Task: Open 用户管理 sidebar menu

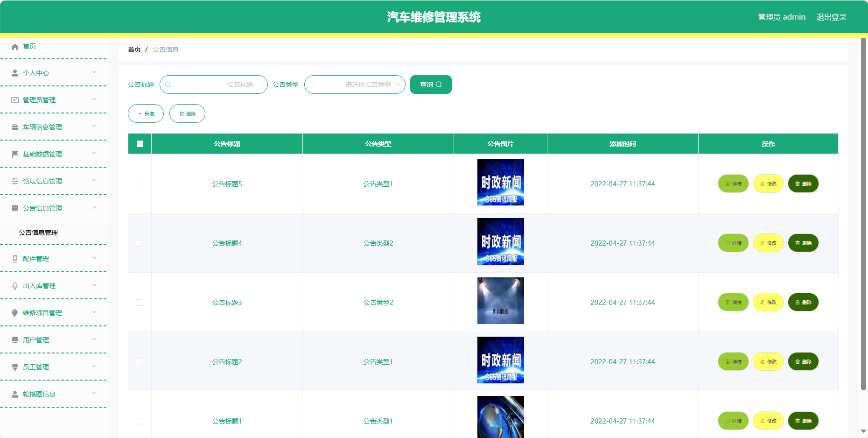Action: coord(53,340)
